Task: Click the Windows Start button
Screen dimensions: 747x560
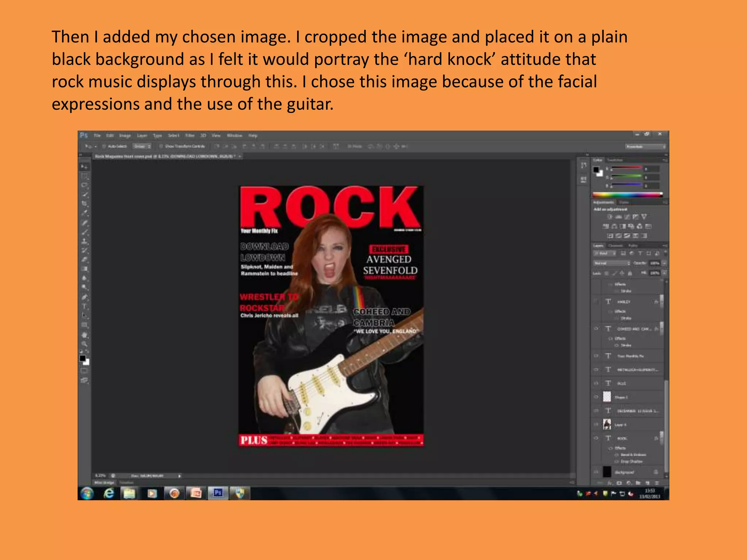Action: 87,493
